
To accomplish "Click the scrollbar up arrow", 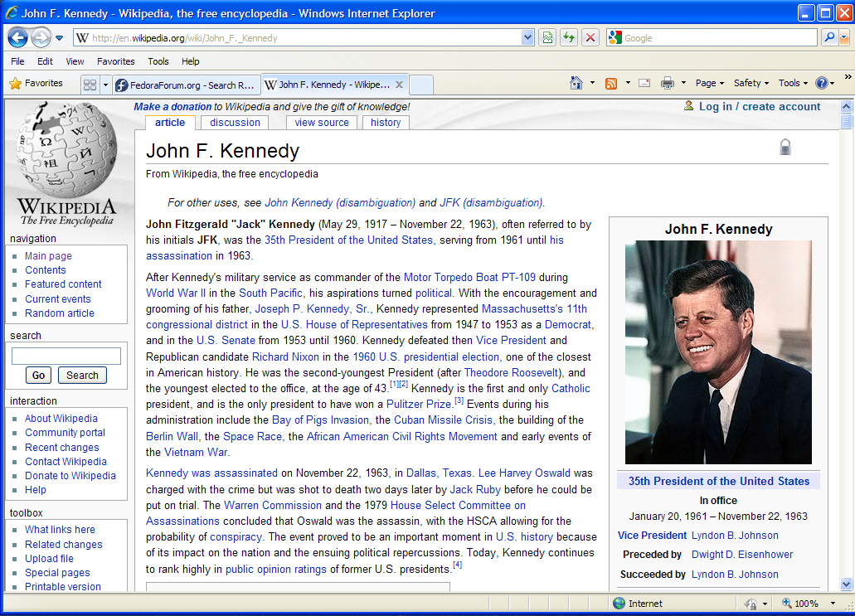I will [846, 106].
